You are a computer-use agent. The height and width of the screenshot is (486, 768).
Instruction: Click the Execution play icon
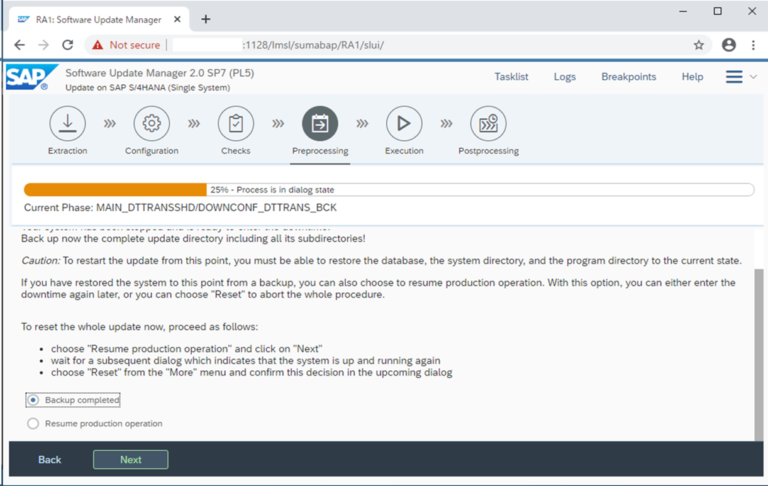(404, 124)
